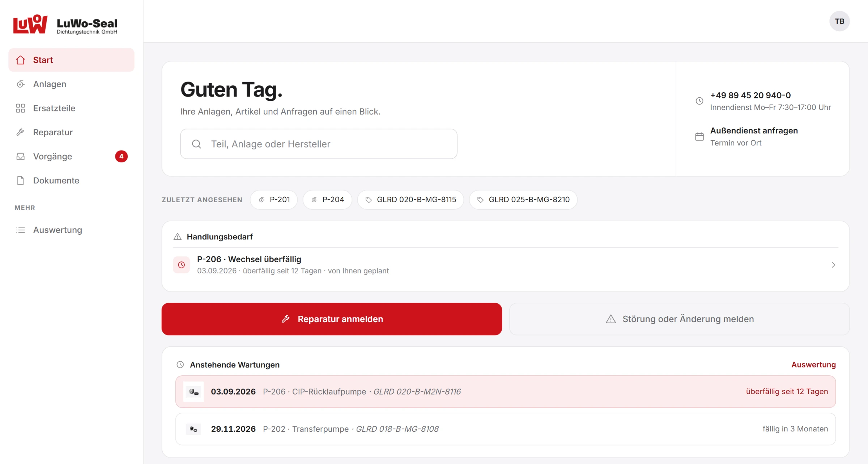Click the tag icon on GLRD 020-B-MG-8115
The width and height of the screenshot is (868, 464).
point(369,200)
